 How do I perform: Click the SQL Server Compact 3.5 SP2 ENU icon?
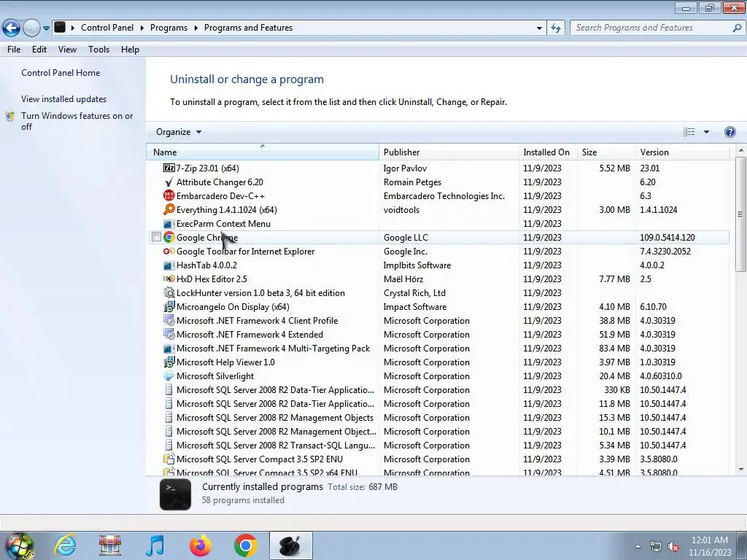tap(169, 459)
